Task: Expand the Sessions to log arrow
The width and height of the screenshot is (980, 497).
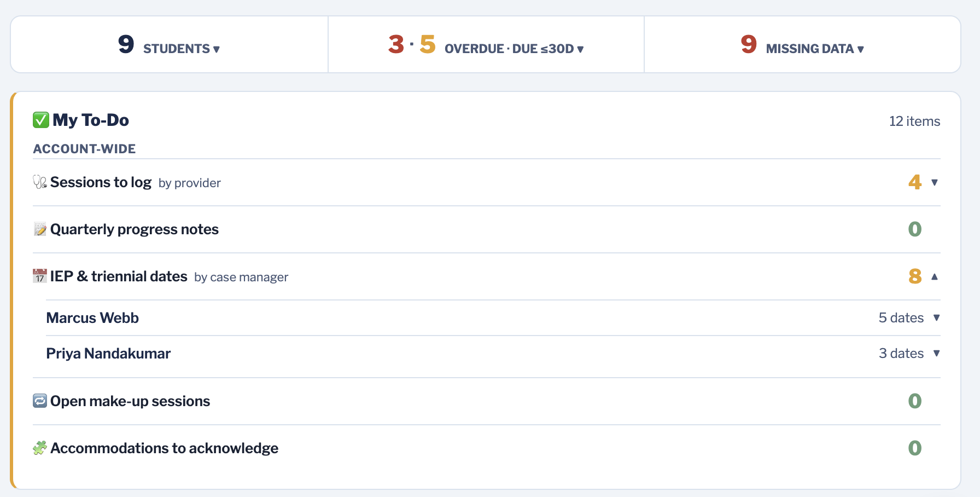Action: pos(935,182)
